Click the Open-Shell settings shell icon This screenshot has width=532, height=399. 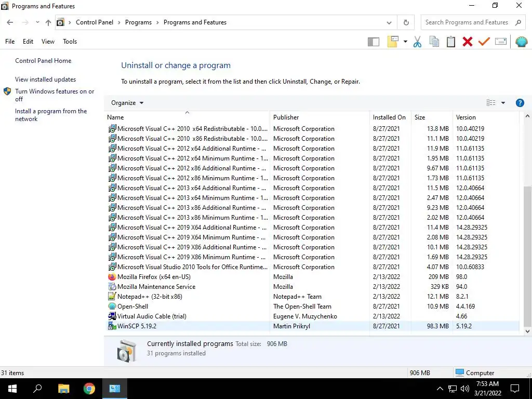coord(521,42)
